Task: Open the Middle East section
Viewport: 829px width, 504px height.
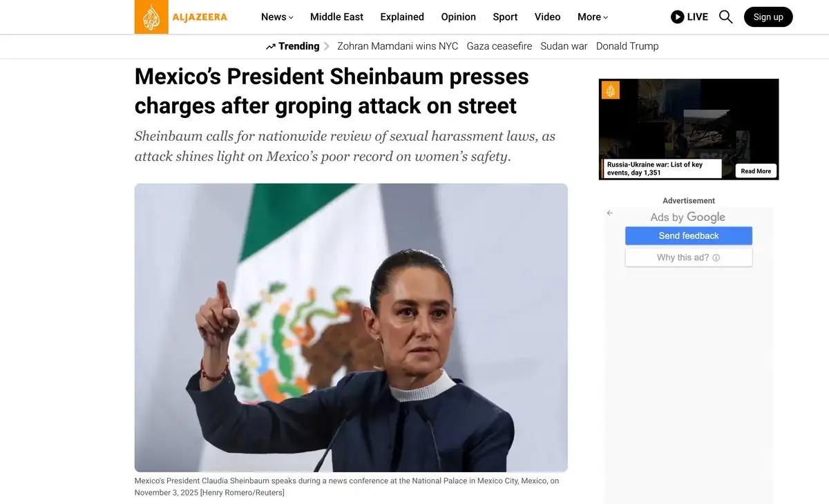Action: pos(336,17)
